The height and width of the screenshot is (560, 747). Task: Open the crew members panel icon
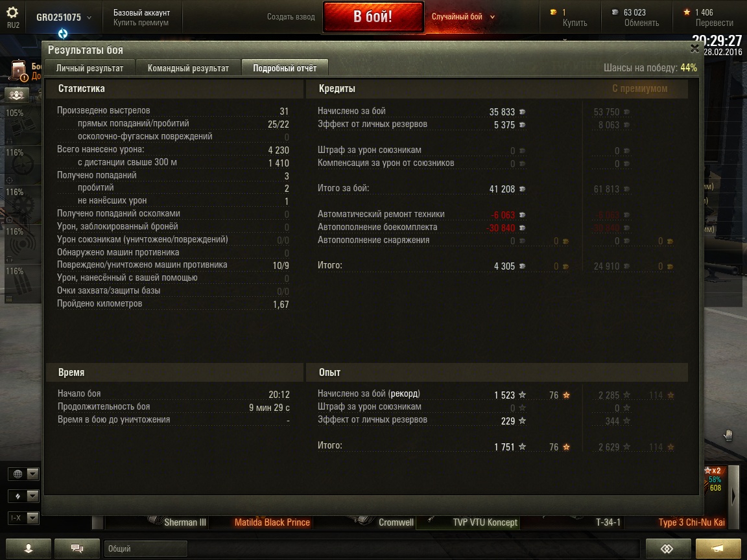click(x=17, y=95)
